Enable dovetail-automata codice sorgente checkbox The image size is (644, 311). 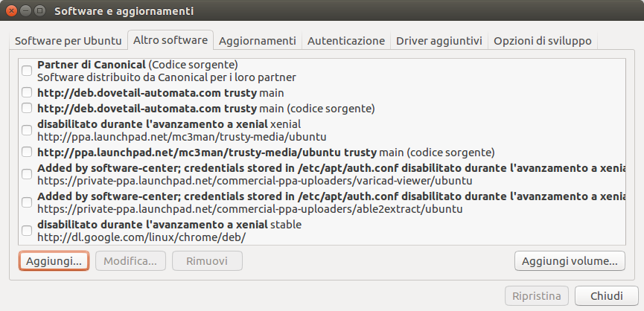(27, 109)
